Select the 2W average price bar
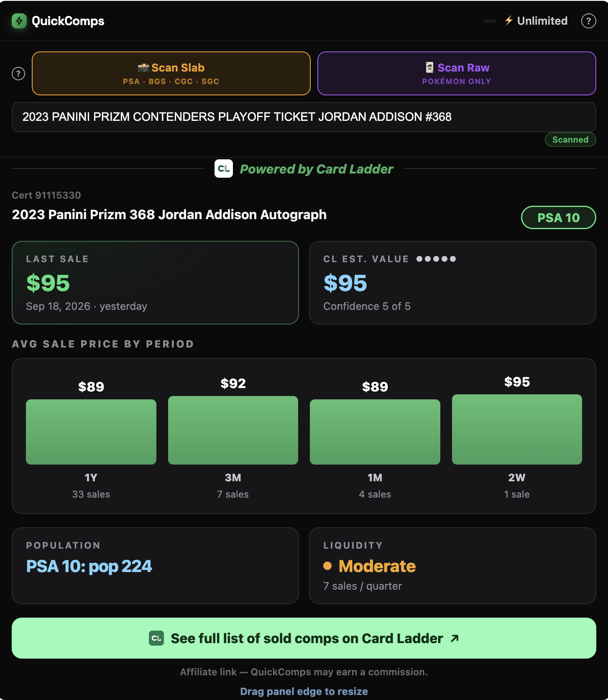608x700 pixels. point(517,429)
